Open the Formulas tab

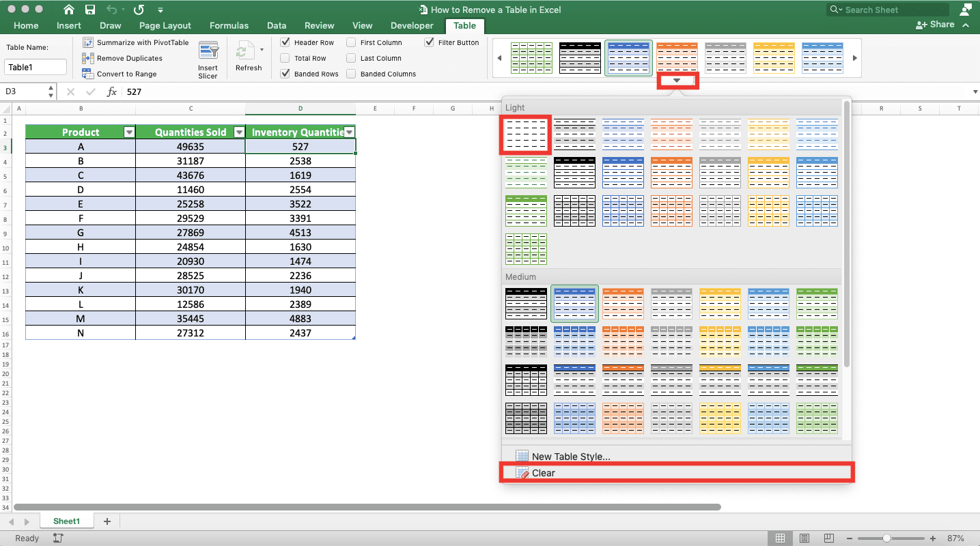(x=229, y=25)
